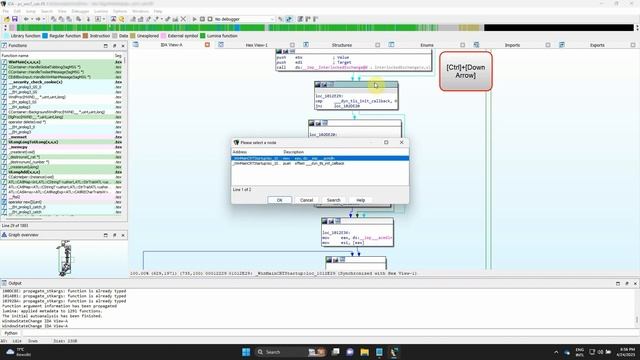Close the Graph overview panel
The height and width of the screenshot is (360, 640).
(x=123, y=235)
